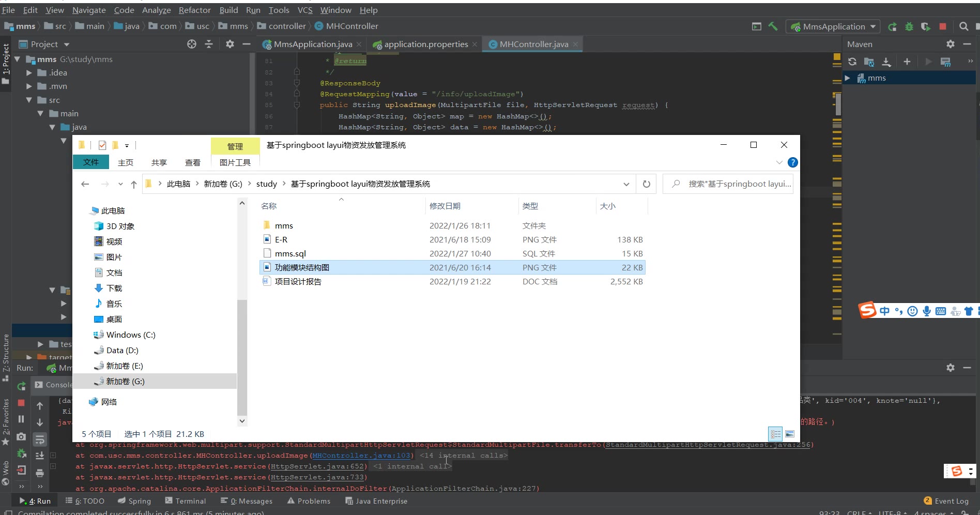Add a Maven project with plus icon
Screen dimensions: 980x515
pos(907,62)
